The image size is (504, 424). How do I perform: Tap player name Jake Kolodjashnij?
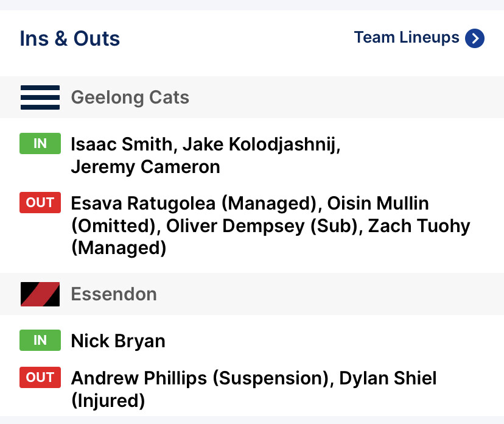click(x=261, y=144)
